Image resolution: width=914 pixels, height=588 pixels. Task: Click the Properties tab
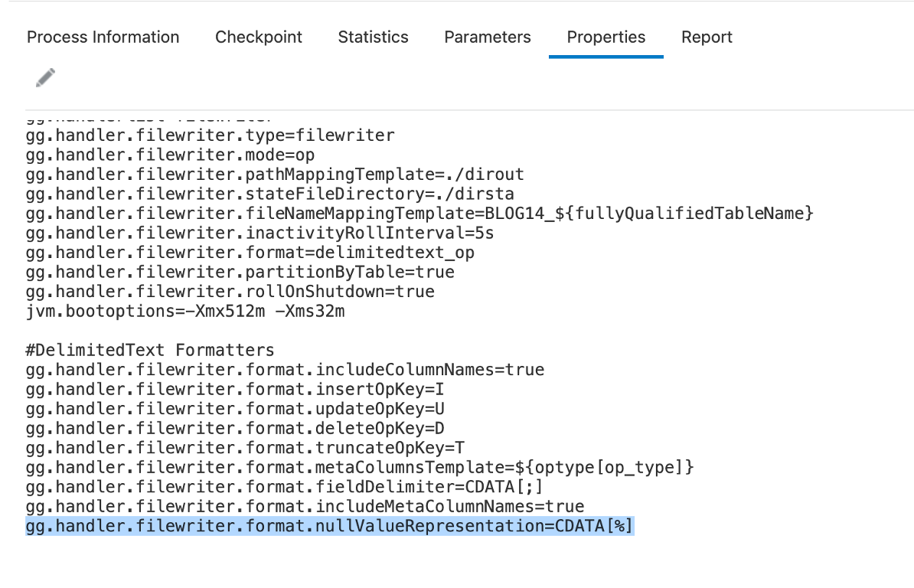pos(606,38)
